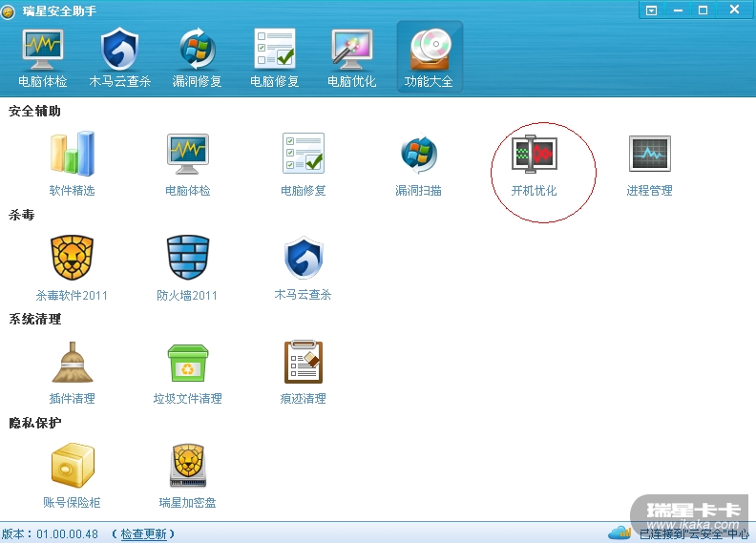Maximize the 瑞星安全助手 window
The width and height of the screenshot is (756, 543).
703,10
